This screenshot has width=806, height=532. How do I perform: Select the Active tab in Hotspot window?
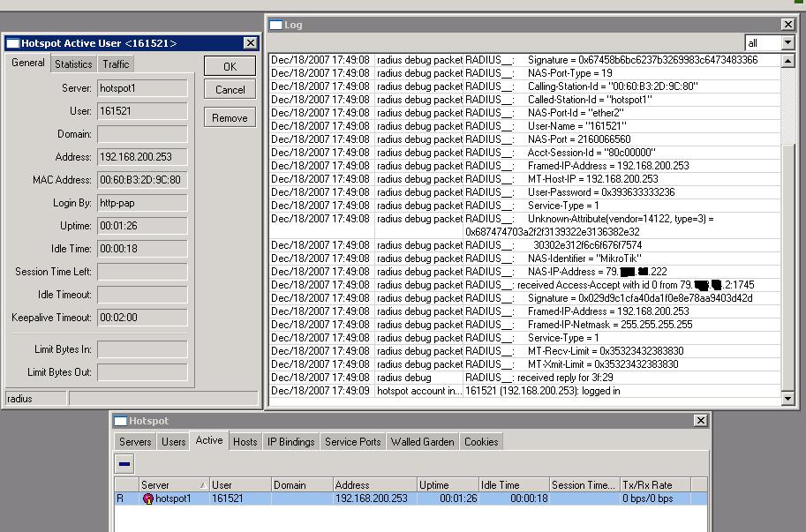209,440
